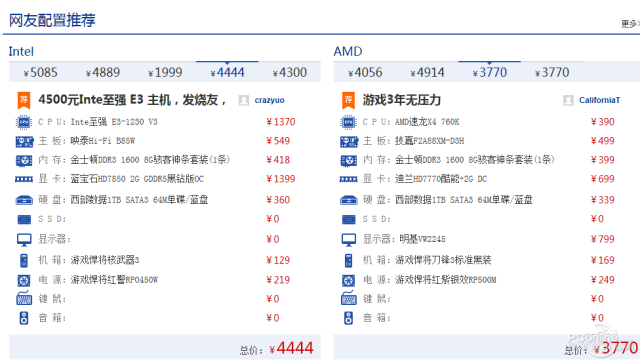Click the graphics card icon beside 迪兰HD7770
This screenshot has width=640, height=364.
pos(348,179)
